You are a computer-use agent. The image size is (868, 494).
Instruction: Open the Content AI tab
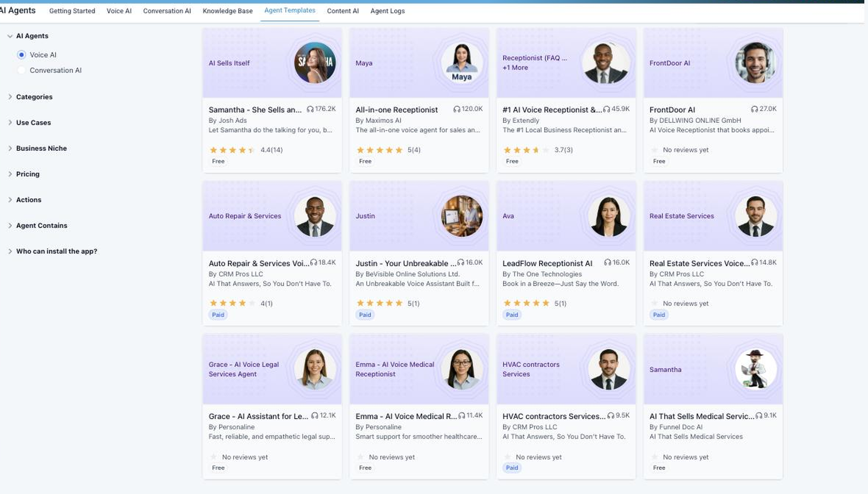[x=343, y=11]
